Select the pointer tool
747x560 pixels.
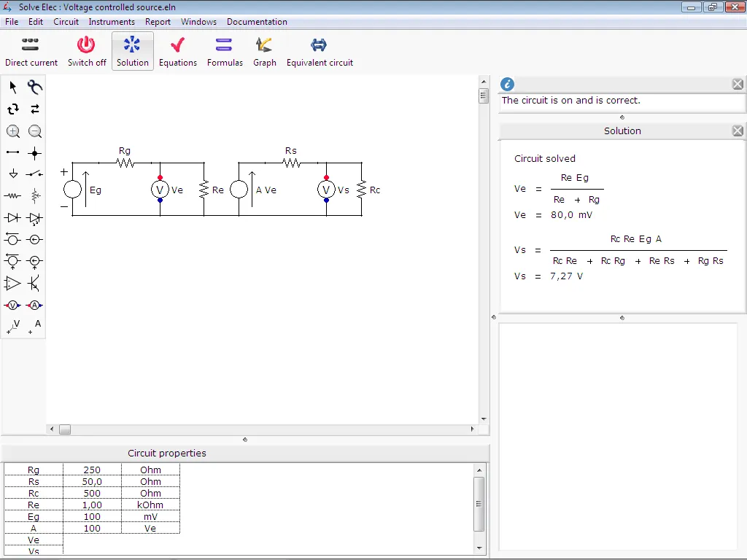point(12,86)
